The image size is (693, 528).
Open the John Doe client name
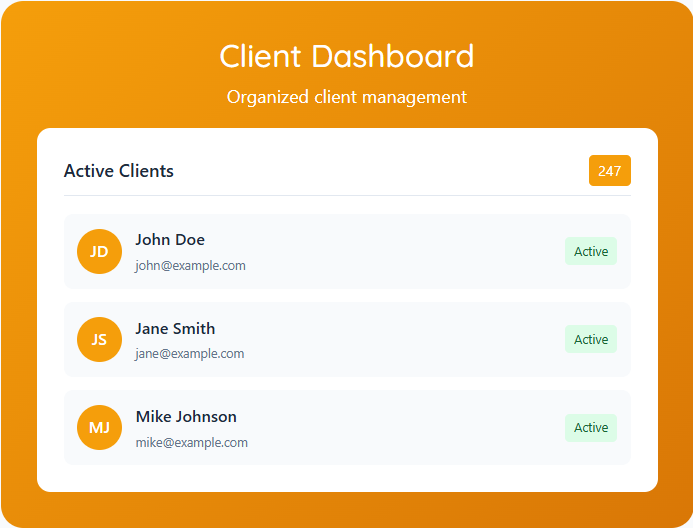pos(170,240)
